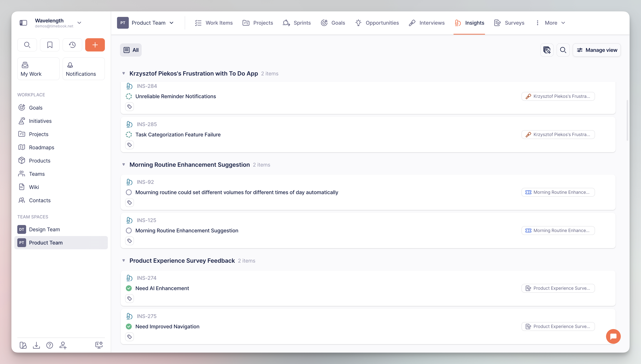Collapse the sidebar panel icon
Viewport: 641px width, 364px height.
pos(23,23)
